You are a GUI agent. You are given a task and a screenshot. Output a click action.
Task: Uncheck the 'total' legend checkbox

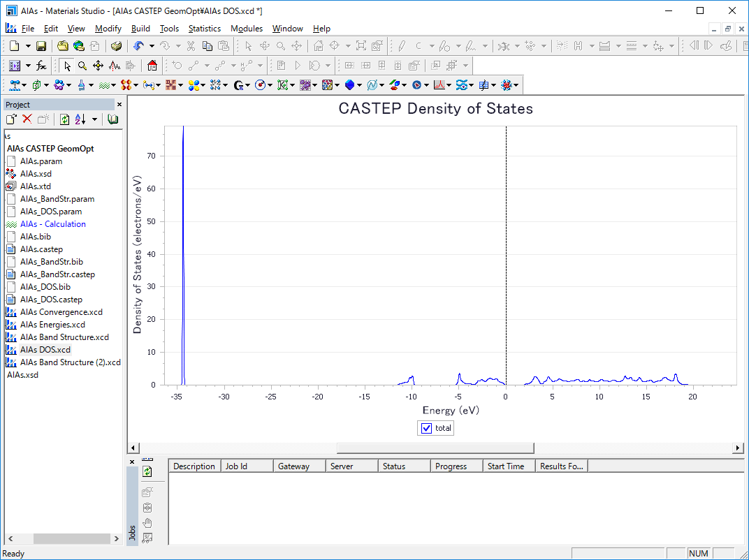[x=427, y=428]
